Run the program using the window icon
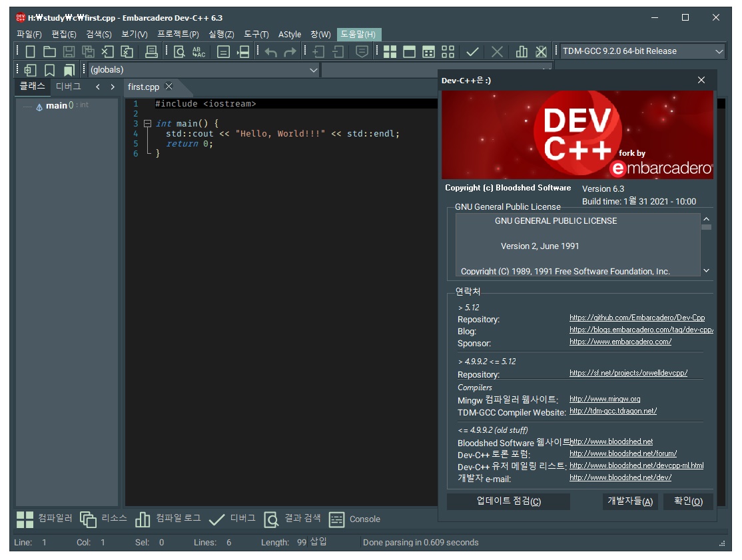The height and width of the screenshot is (560, 742). point(410,51)
